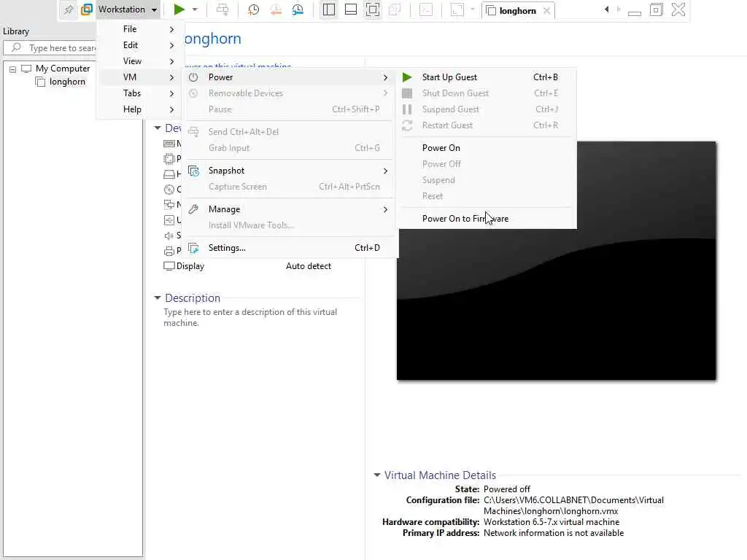The width and height of the screenshot is (747, 560).
Task: Expand the File submenu arrow
Action: pyautogui.click(x=171, y=29)
